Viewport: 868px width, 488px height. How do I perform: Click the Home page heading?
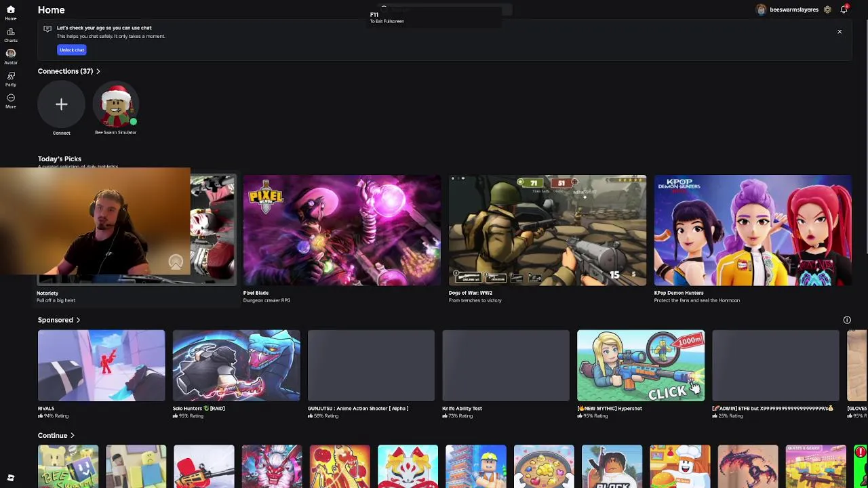pyautogui.click(x=52, y=10)
